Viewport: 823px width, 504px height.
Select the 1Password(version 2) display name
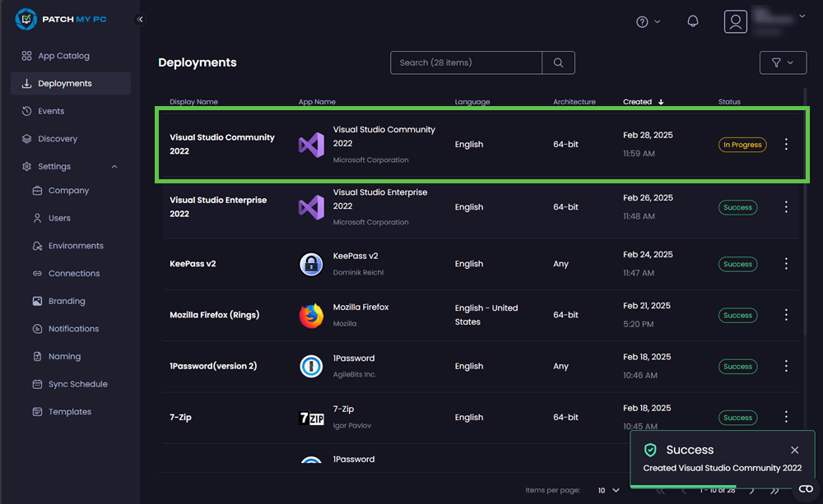213,366
